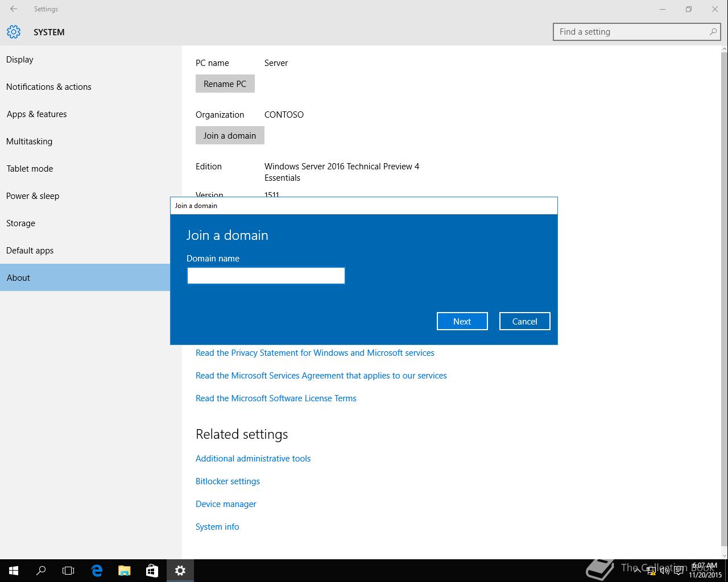The height and width of the screenshot is (582, 728).
Task: Click the System gear icon
Action: pyautogui.click(x=14, y=32)
